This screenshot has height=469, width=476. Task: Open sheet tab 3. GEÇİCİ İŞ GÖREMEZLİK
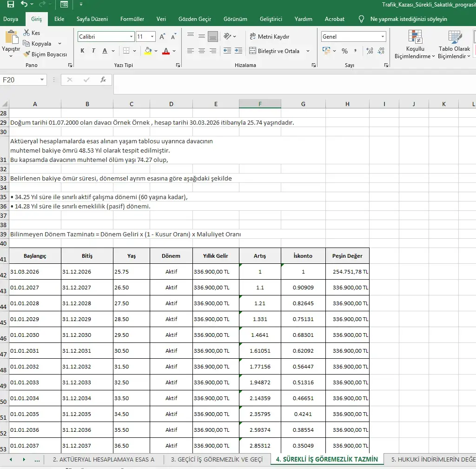[217, 459]
